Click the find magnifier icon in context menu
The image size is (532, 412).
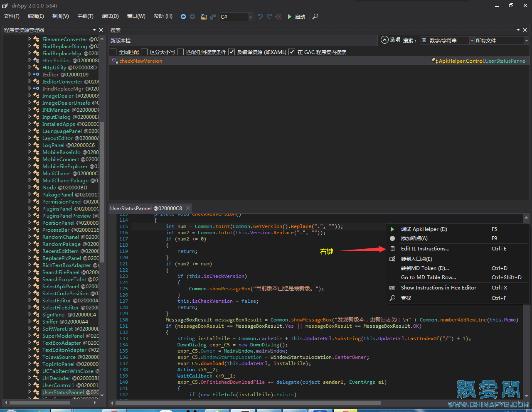click(x=392, y=298)
